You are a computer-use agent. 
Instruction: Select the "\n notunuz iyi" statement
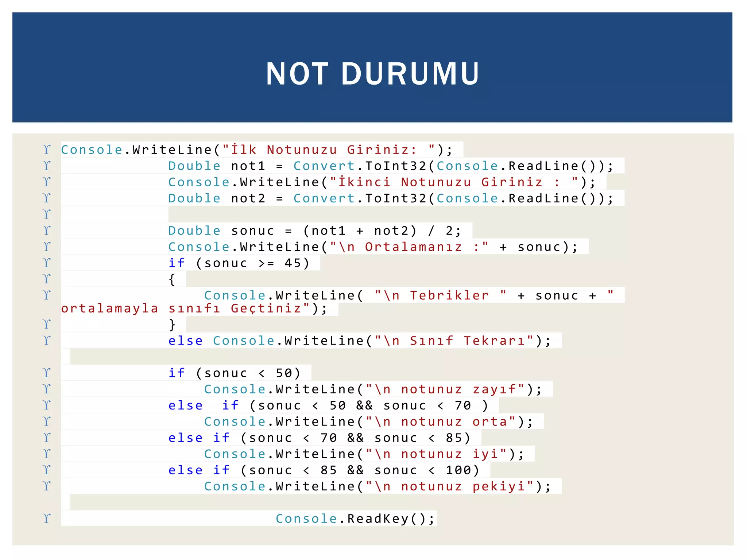[x=364, y=454]
